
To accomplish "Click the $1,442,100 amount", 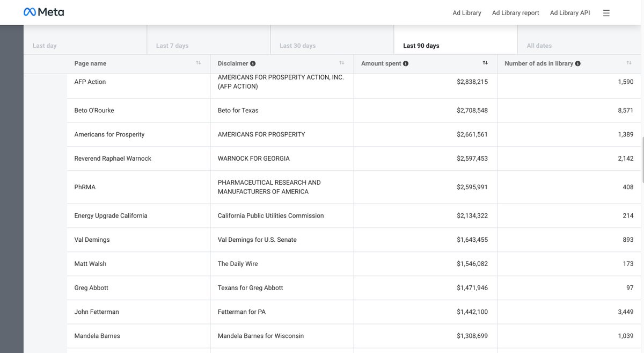I will [x=472, y=312].
